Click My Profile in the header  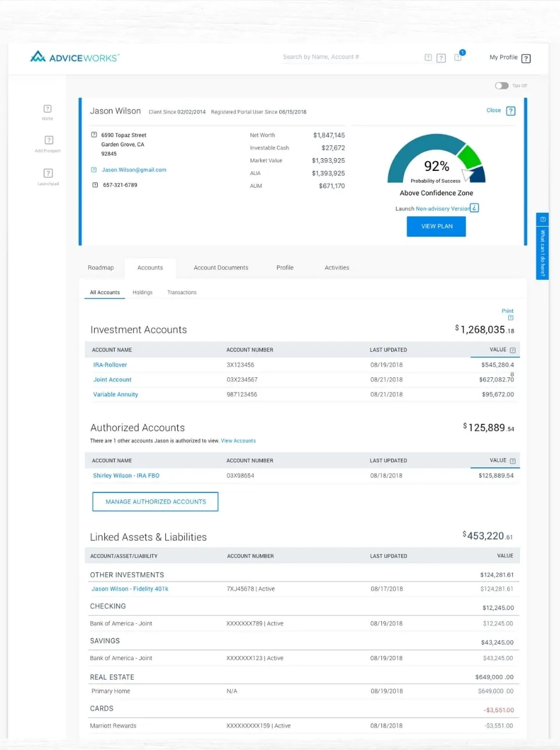pyautogui.click(x=504, y=58)
